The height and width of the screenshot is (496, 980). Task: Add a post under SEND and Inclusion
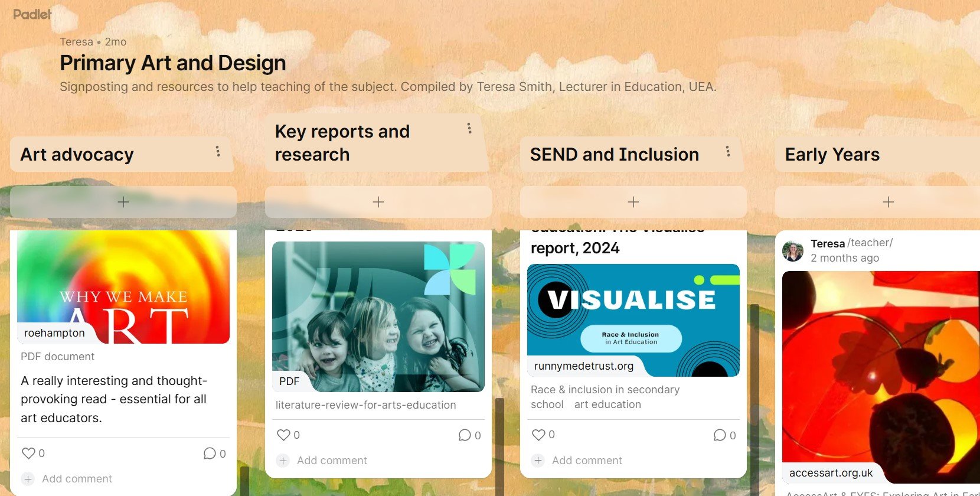(x=633, y=202)
